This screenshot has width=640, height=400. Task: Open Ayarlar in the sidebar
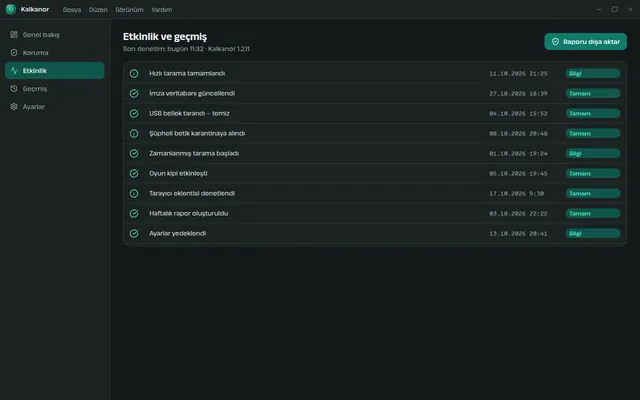pyautogui.click(x=55, y=107)
